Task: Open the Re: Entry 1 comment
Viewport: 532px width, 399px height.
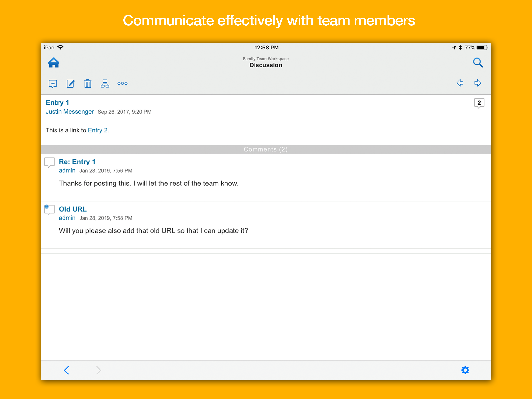Action: click(x=77, y=162)
